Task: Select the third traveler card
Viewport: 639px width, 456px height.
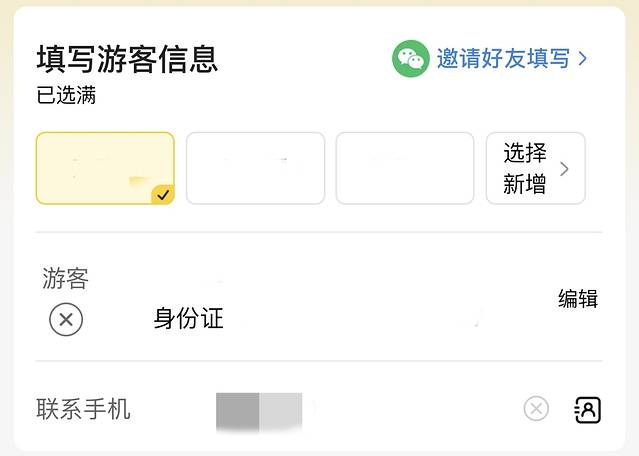Action: pos(404,168)
